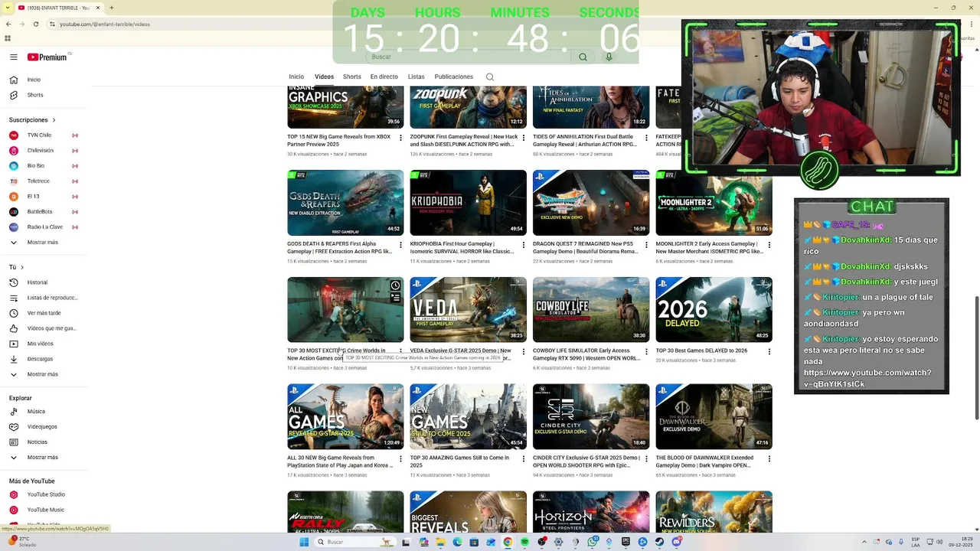The width and height of the screenshot is (980, 551).
Task: Expand the Suscripciones section header
Action: pos(32,120)
